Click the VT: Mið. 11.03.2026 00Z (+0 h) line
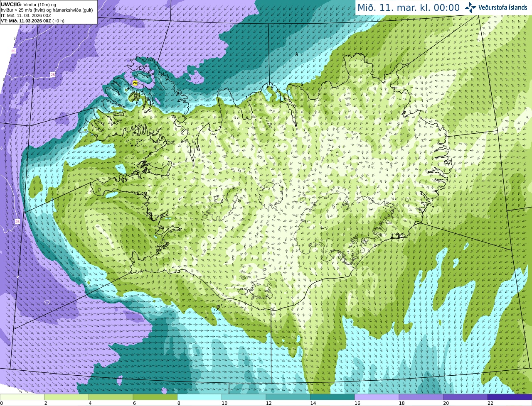The height and width of the screenshot is (406, 532). (x=32, y=20)
